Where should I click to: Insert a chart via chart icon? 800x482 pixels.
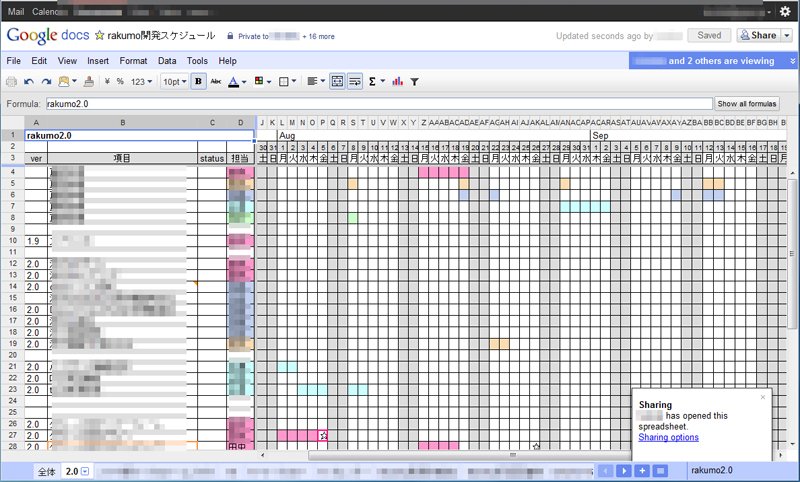[397, 82]
